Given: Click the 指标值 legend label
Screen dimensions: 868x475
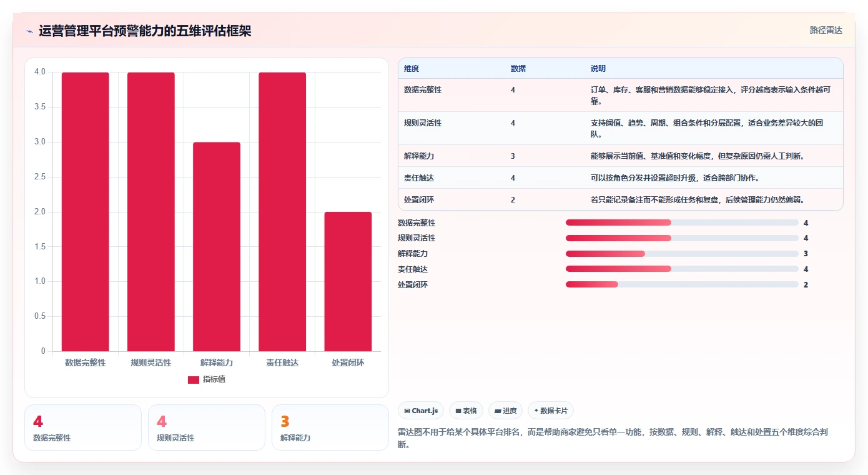Looking at the screenshot, I should (x=214, y=379).
